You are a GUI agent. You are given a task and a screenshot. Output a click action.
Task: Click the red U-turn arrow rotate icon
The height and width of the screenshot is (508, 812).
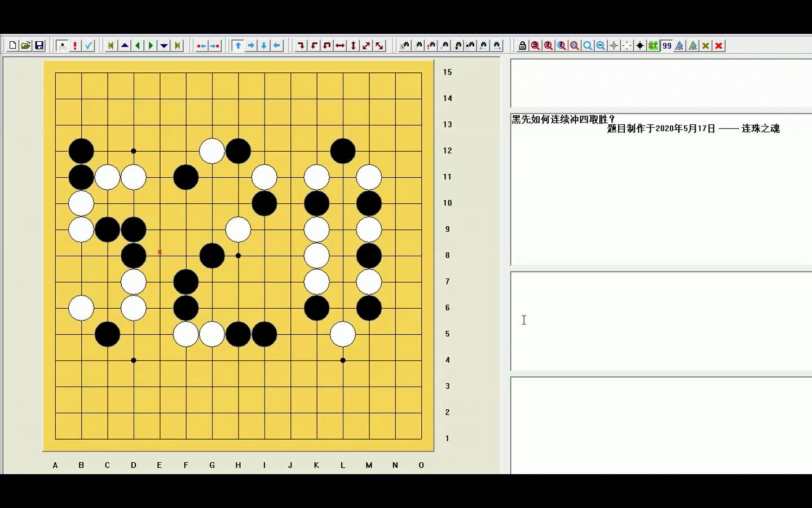click(327, 46)
